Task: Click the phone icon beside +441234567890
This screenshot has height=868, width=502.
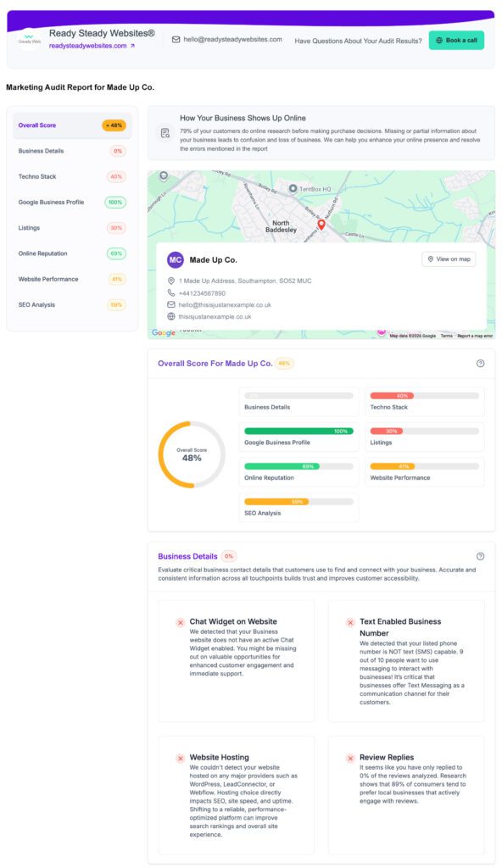Action: click(171, 292)
